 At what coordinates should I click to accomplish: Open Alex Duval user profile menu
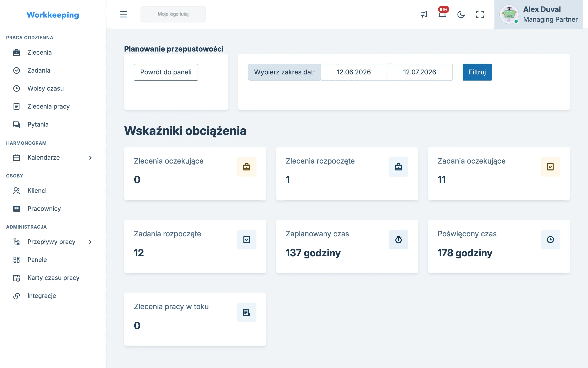539,14
